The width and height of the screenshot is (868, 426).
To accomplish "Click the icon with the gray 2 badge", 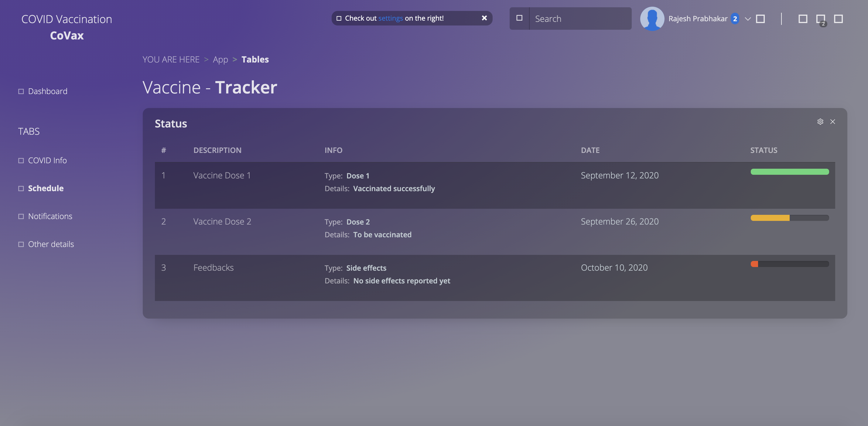I will pyautogui.click(x=821, y=19).
